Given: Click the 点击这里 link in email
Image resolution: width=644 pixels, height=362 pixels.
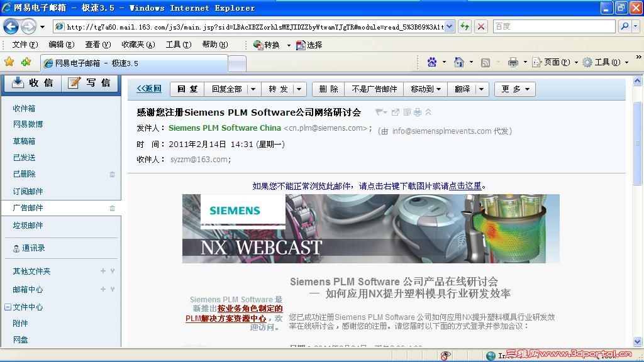Looking at the screenshot, I should pos(465,186).
